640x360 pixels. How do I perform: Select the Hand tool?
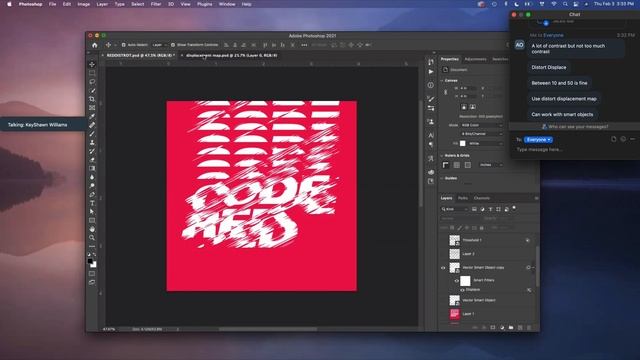tap(92, 229)
